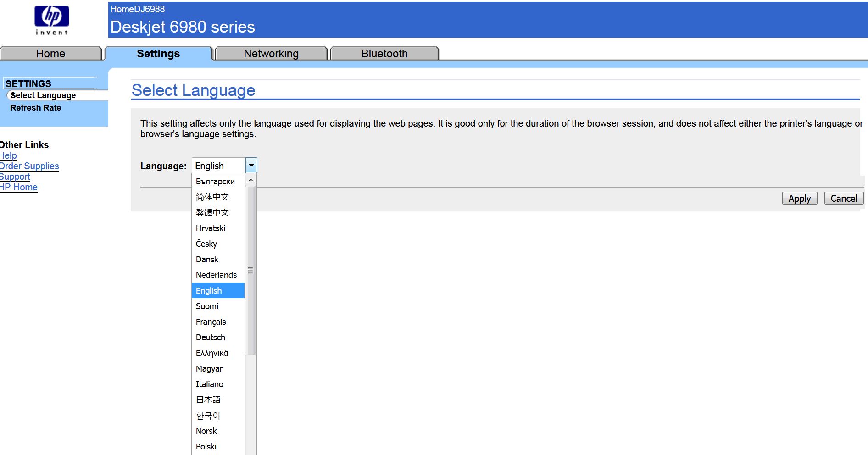Image resolution: width=868 pixels, height=455 pixels.
Task: Open the Bluetooth tab
Action: click(x=384, y=53)
